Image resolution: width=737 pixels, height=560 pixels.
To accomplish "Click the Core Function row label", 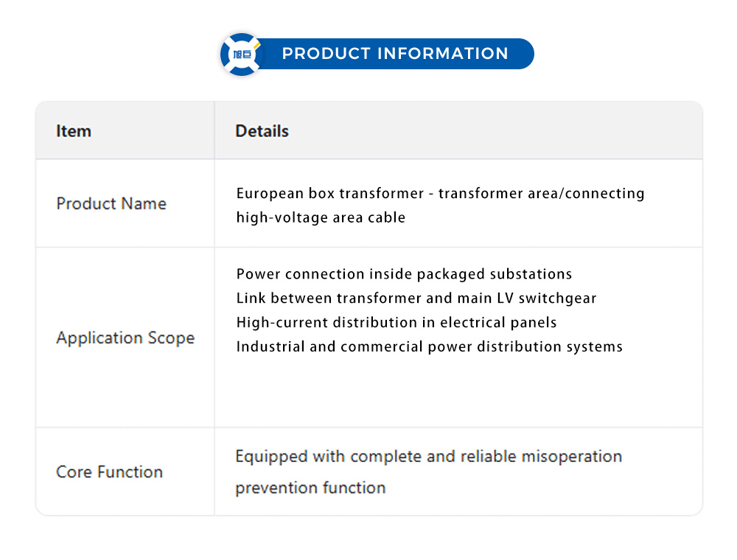I will coord(109,472).
